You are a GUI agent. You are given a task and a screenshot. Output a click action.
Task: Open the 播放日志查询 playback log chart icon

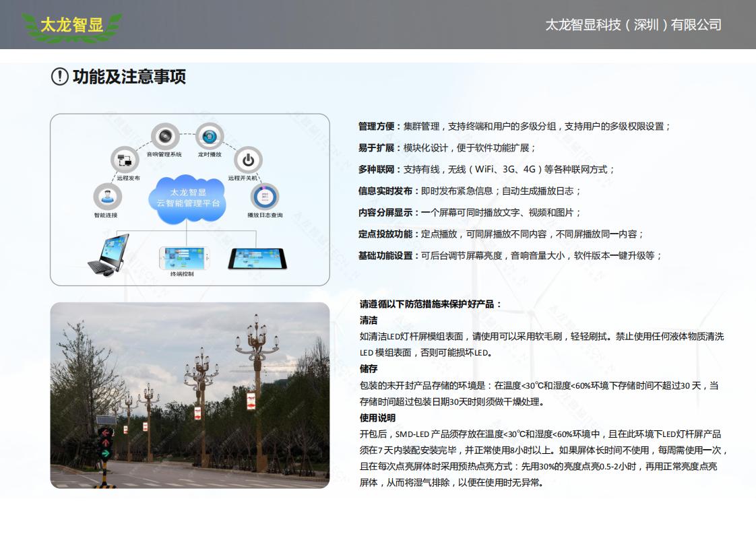(263, 195)
